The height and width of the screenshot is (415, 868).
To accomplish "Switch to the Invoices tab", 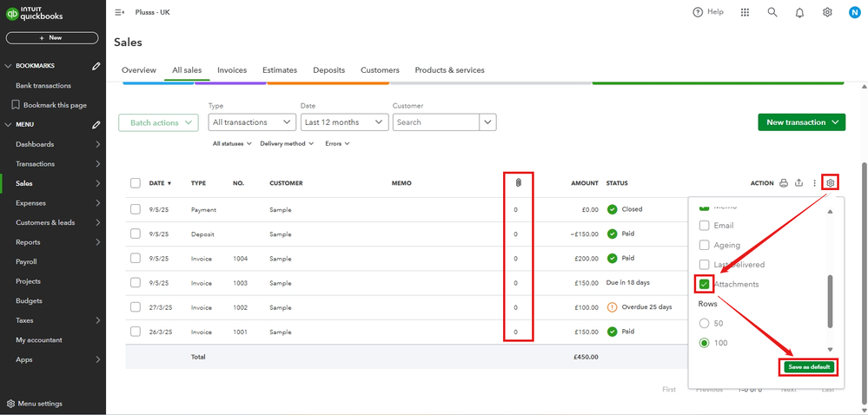I will (x=232, y=70).
